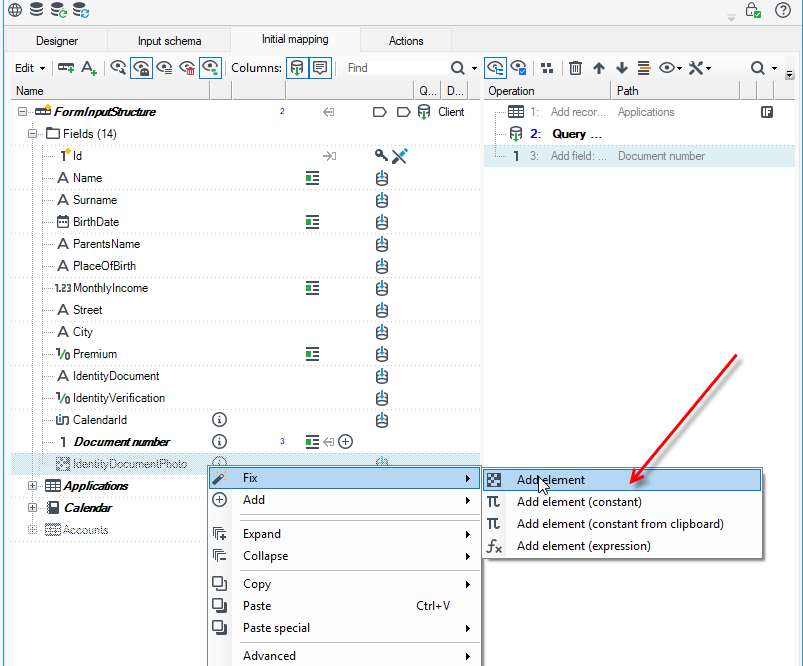
Task: Click the eye with list lines icon
Action: (164, 68)
